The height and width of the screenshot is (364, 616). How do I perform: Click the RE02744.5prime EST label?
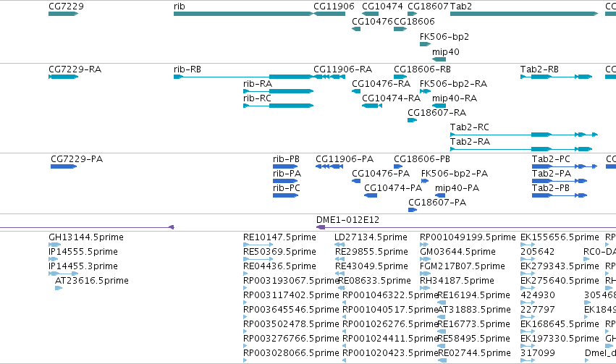point(474,353)
